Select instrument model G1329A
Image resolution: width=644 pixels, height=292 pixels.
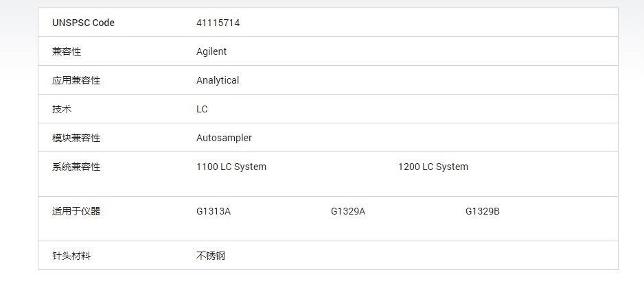[348, 211]
